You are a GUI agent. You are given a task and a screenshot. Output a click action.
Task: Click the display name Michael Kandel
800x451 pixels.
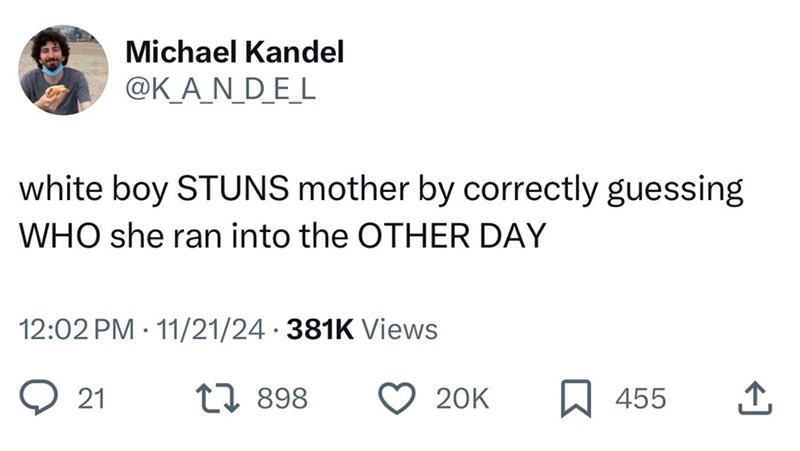234,54
